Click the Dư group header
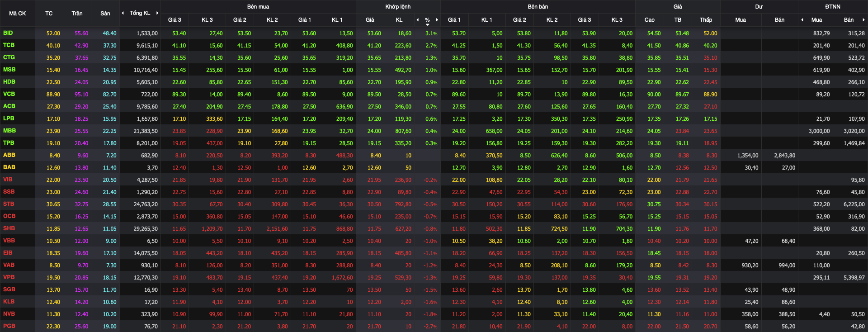 coord(759,7)
